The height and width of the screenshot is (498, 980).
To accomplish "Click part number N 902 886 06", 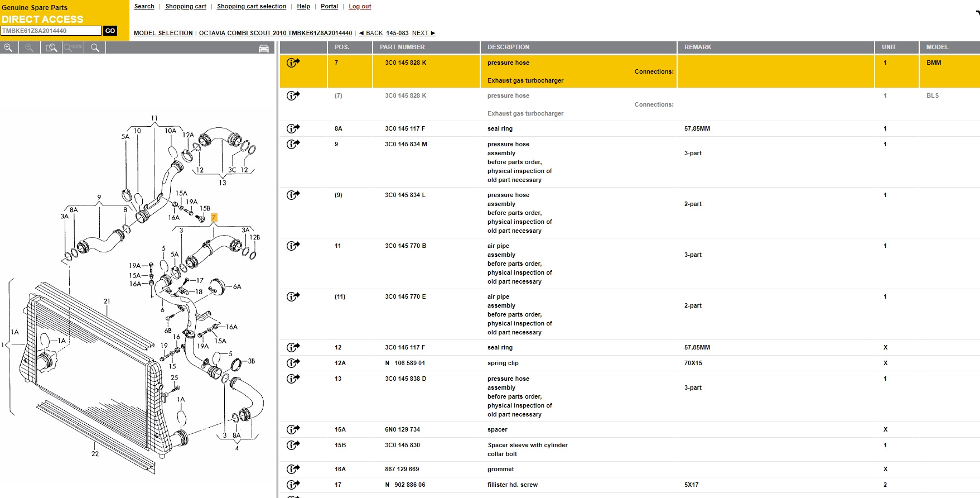I will pyautogui.click(x=405, y=485).
